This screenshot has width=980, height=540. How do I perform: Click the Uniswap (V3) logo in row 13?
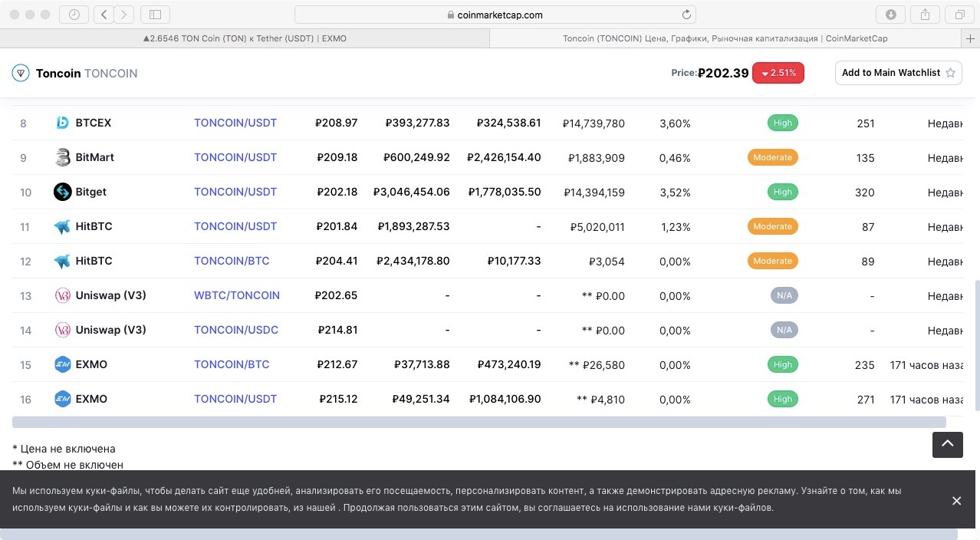(x=63, y=295)
